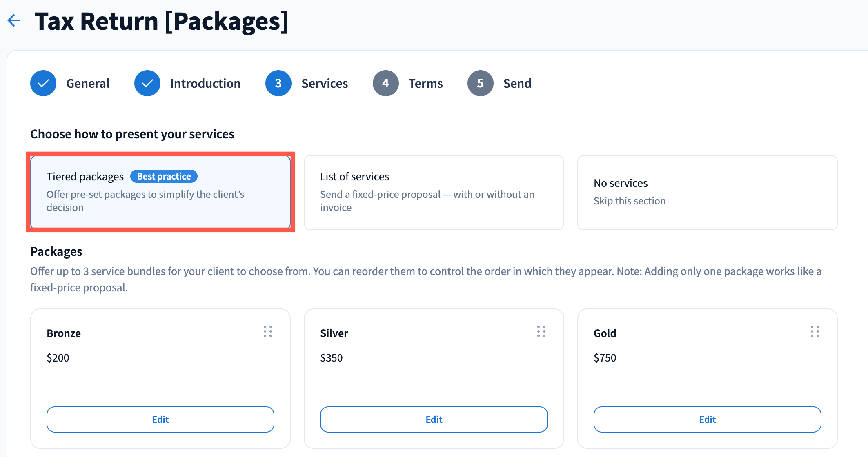Edit the Silver package
This screenshot has width=868, height=457.
click(434, 419)
